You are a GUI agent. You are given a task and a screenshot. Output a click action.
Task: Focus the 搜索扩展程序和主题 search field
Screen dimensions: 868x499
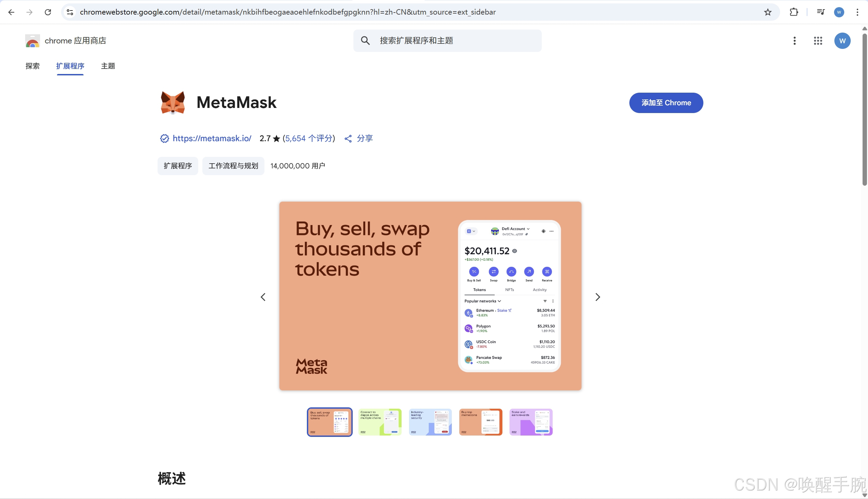[447, 41]
